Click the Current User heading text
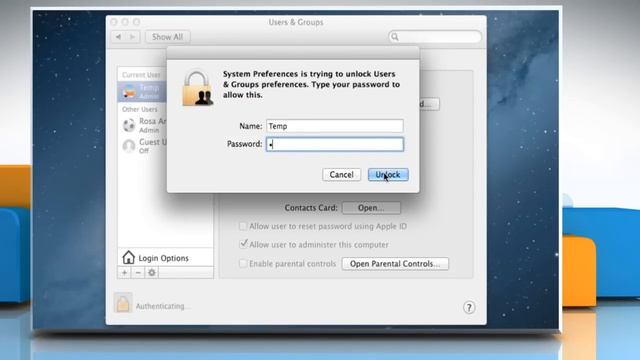 coord(141,75)
